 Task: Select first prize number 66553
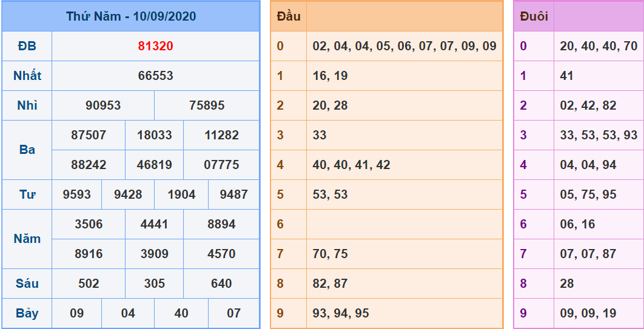[x=155, y=76]
